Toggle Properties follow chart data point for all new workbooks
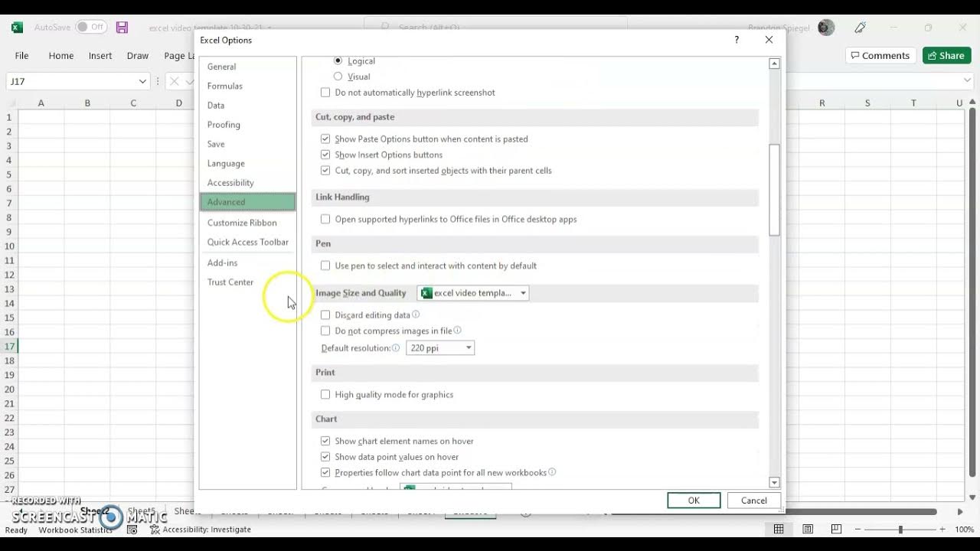Screen dimensions: 980x551 pyautogui.click(x=325, y=473)
